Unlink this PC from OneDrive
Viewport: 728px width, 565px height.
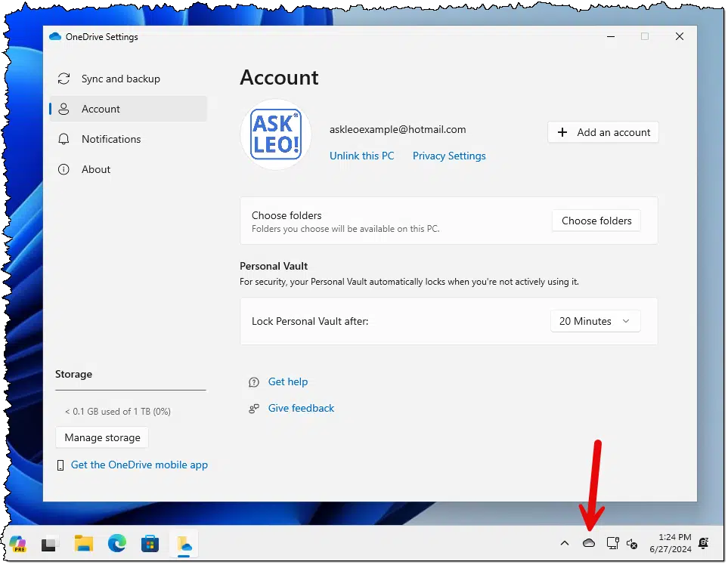point(361,156)
